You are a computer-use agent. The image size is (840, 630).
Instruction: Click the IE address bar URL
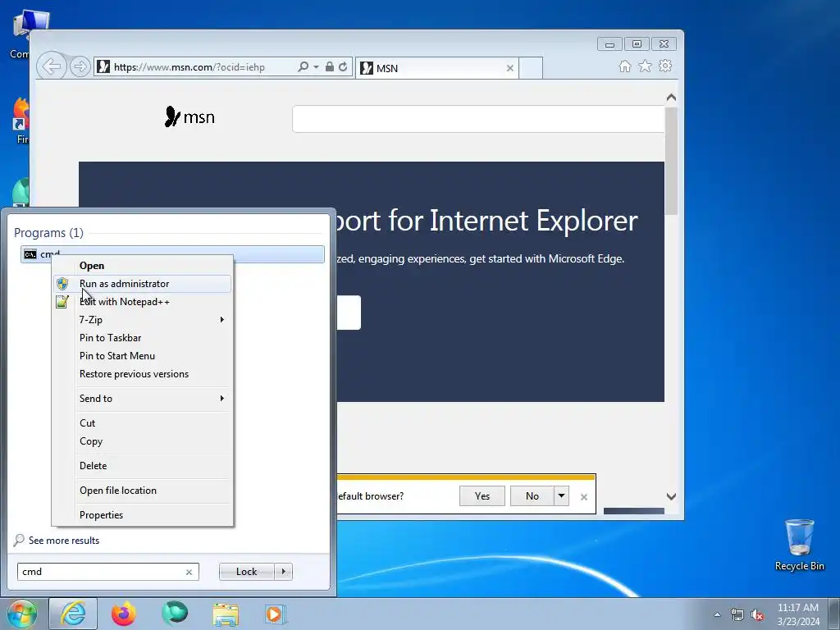pos(189,67)
